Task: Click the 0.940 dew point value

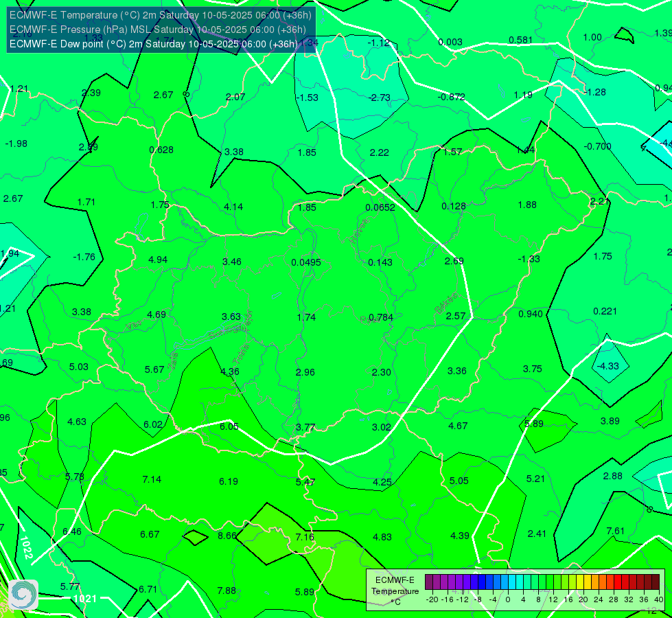Action: click(x=531, y=314)
